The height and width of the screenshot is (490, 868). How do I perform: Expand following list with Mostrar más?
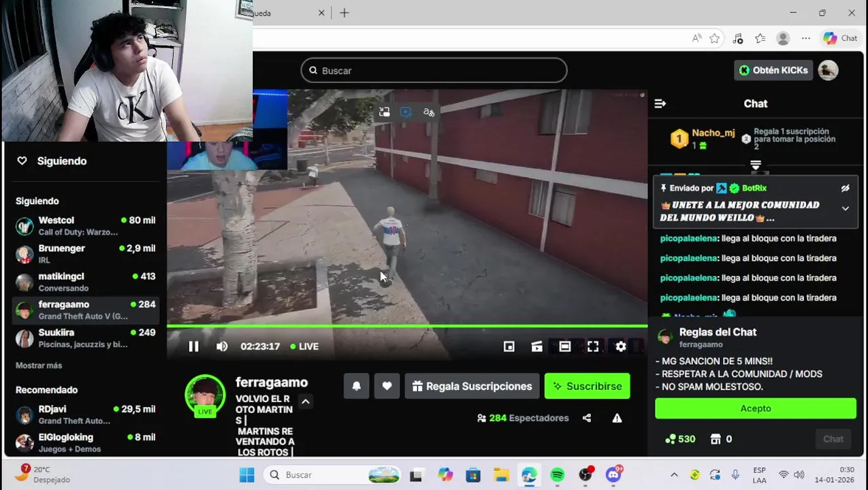[x=39, y=365]
